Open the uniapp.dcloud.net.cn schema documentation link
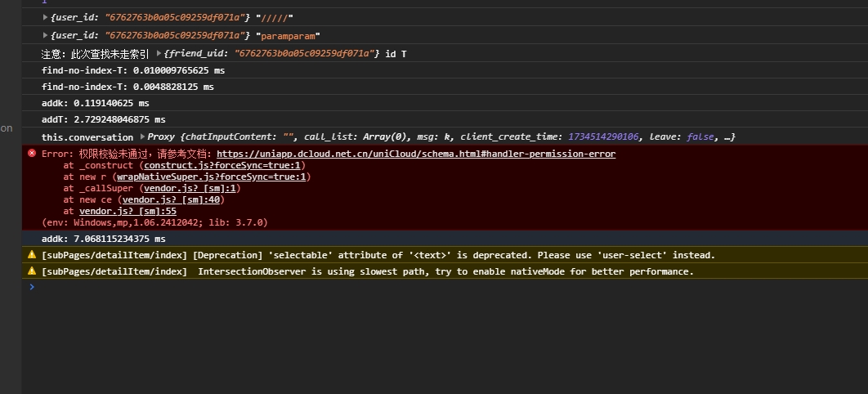 click(x=416, y=154)
